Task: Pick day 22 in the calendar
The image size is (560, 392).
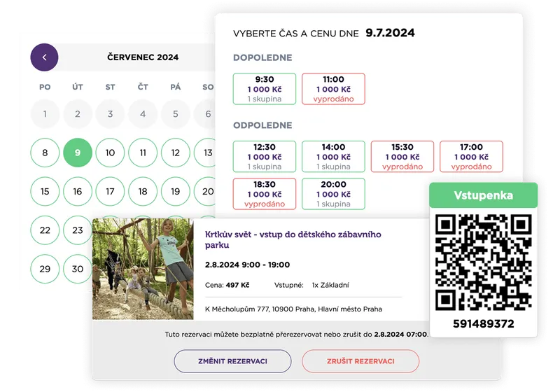Action: pos(45,230)
